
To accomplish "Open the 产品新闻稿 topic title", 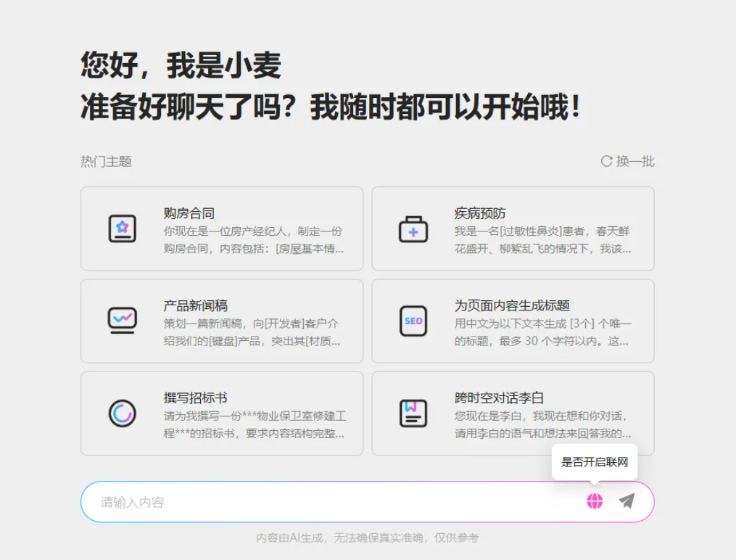I will coord(196,305).
